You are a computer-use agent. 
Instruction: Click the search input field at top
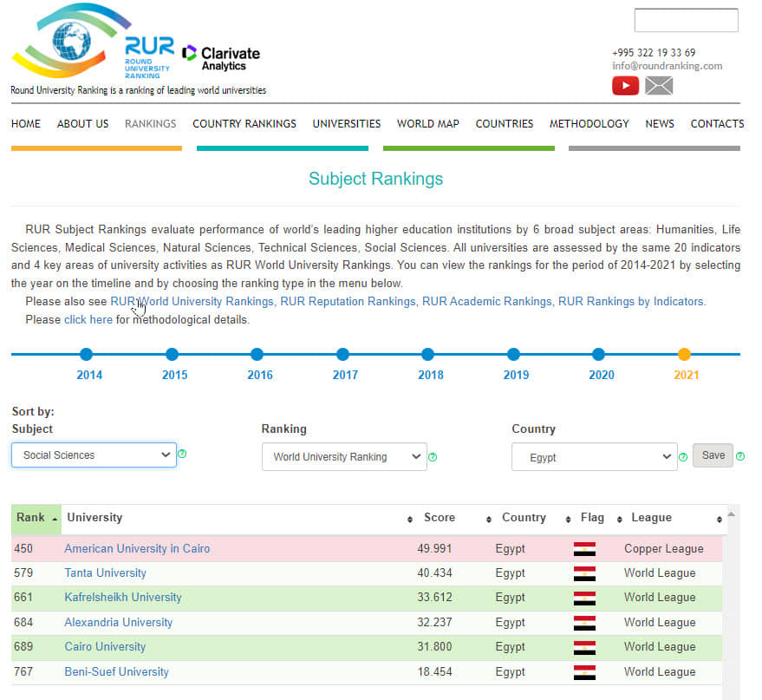[x=686, y=20]
